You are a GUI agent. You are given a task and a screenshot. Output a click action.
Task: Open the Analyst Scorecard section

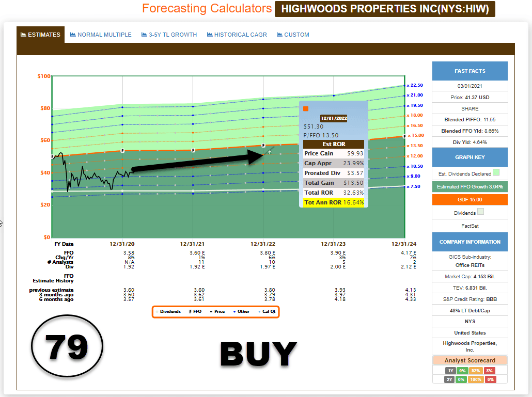tap(470, 360)
